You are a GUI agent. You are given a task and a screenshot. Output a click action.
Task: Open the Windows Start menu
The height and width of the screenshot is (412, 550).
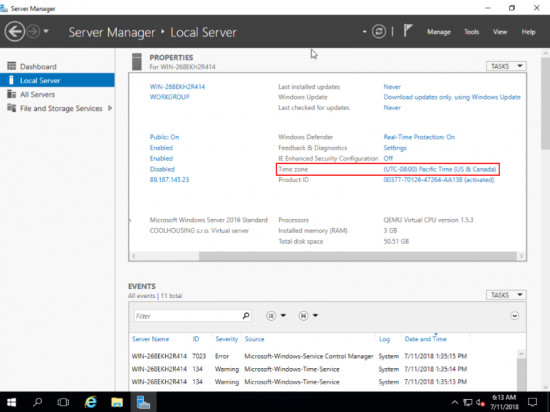click(x=12, y=402)
